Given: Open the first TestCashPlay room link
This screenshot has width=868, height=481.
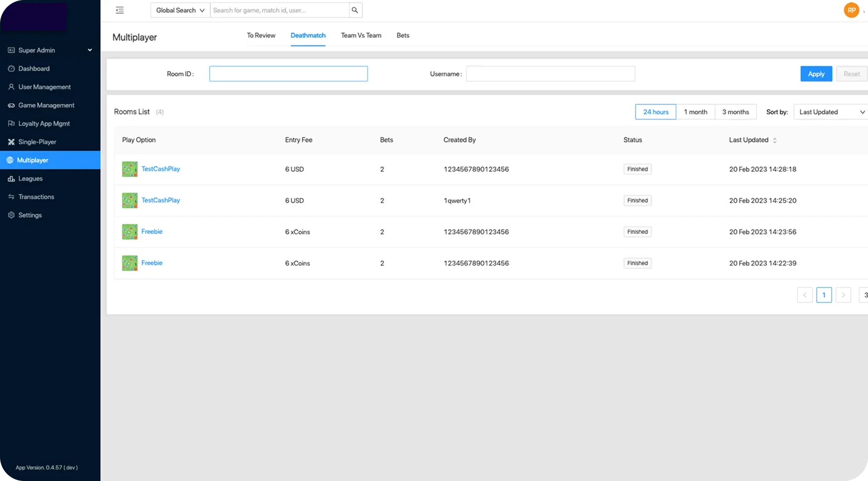Looking at the screenshot, I should (160, 169).
